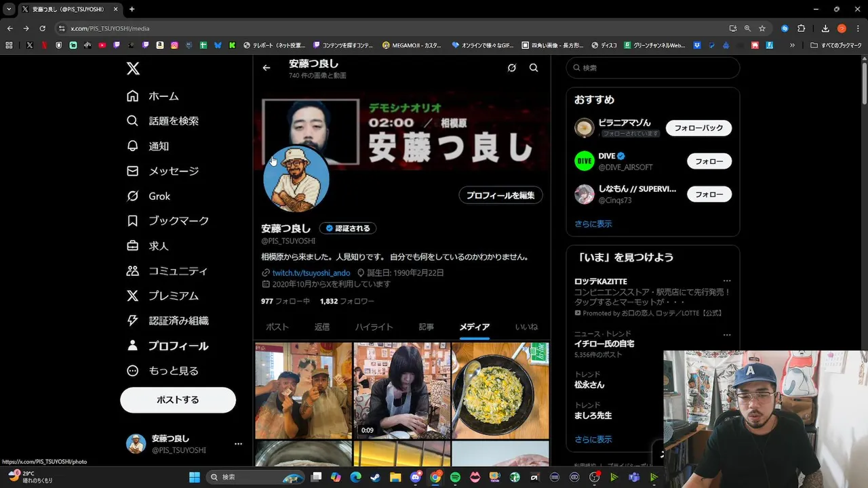
Task: Expand もっと見る more menu
Action: coord(163,371)
